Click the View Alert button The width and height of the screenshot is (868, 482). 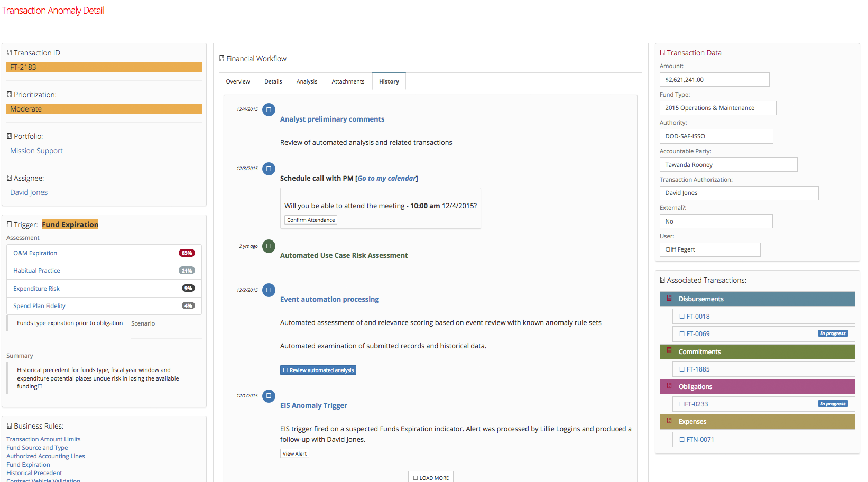tap(294, 453)
